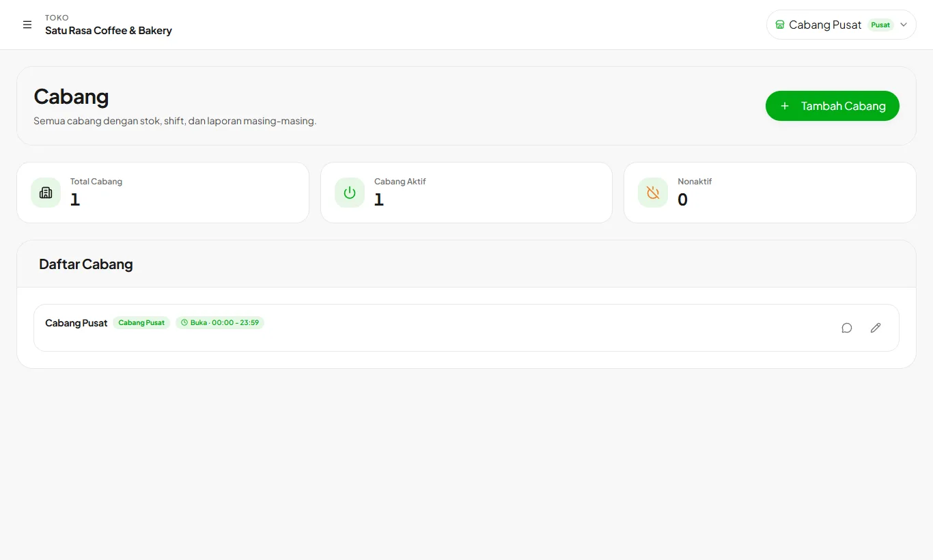Click the Total Cabang building icon
The image size is (933, 560).
[46, 193]
